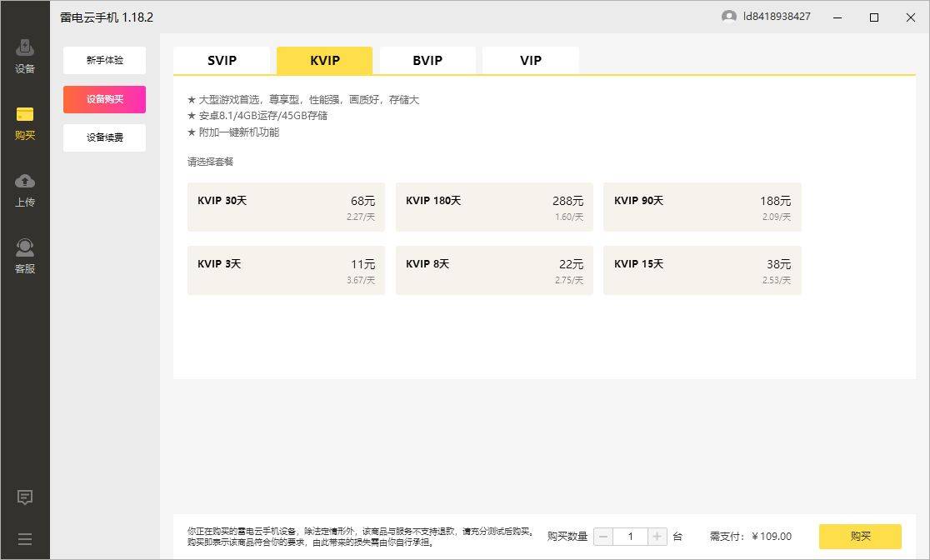930x560 pixels.
Task: Go to 设备续费 renewal page
Action: pos(104,137)
